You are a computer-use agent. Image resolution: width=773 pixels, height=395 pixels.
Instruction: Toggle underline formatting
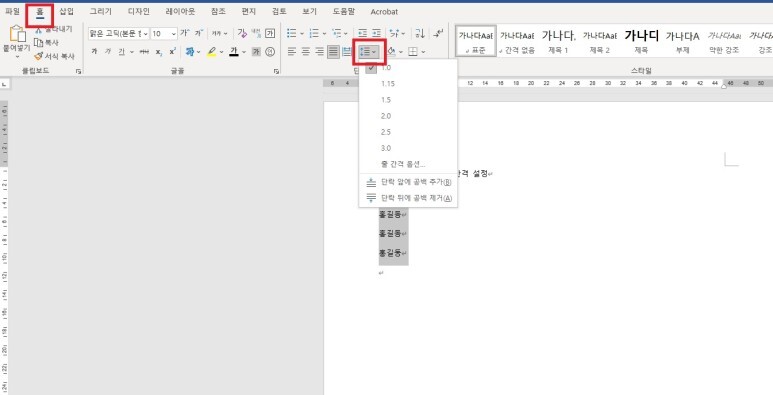coord(121,51)
